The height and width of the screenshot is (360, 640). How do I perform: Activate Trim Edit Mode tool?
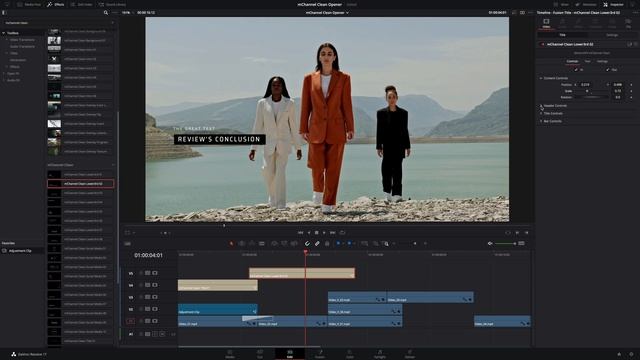[x=242, y=244]
